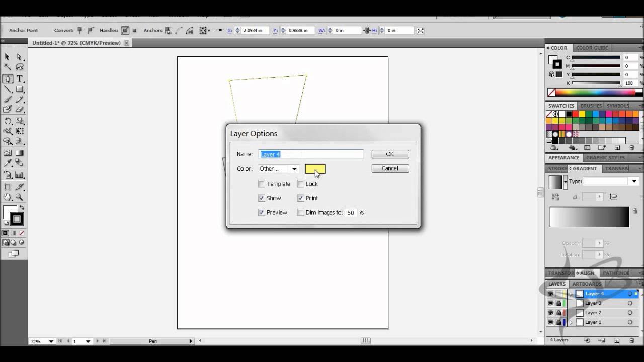Select the Column Graph tool

20,175
